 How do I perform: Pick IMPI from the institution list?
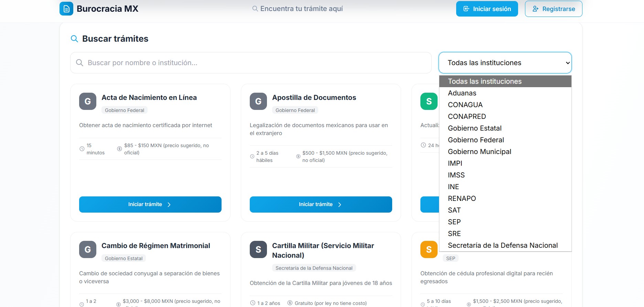click(505, 163)
